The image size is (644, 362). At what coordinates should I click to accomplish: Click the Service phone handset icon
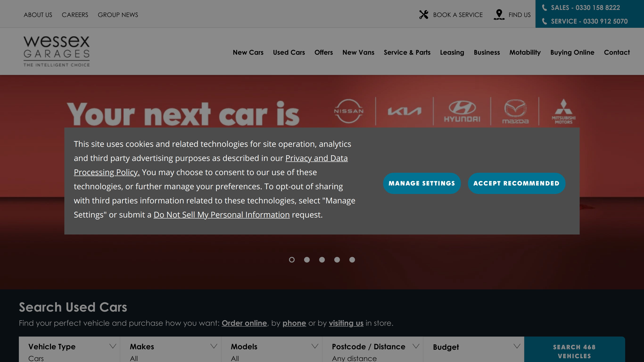(544, 21)
